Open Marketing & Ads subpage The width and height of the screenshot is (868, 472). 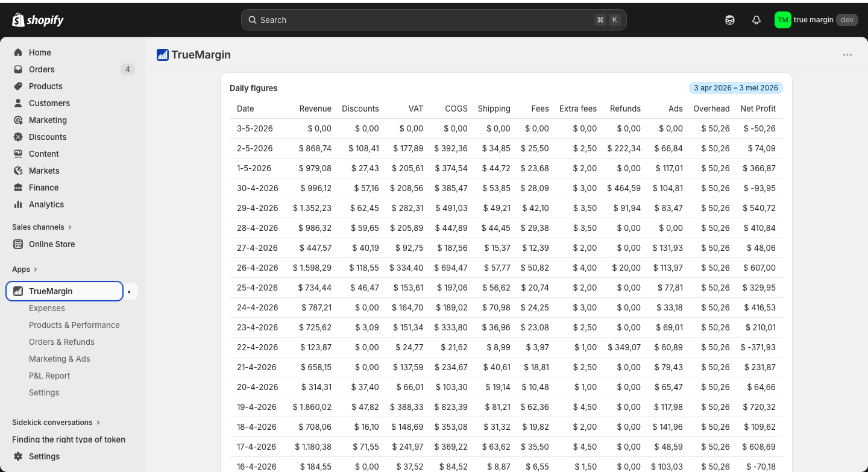(x=59, y=359)
